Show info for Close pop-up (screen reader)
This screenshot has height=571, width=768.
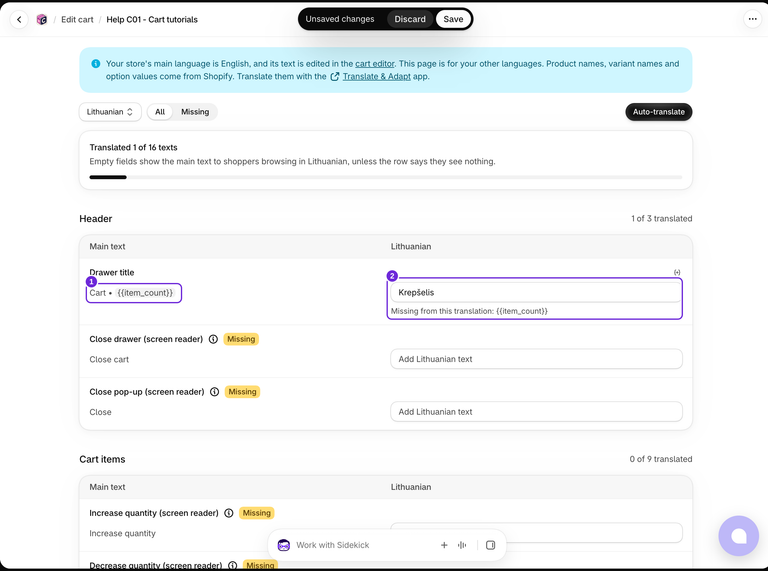(215, 392)
